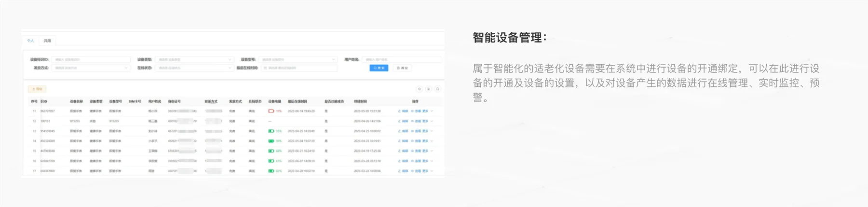The image size is (868, 207).
Task: Open the 设备类型 dropdown
Action: tap(194, 59)
